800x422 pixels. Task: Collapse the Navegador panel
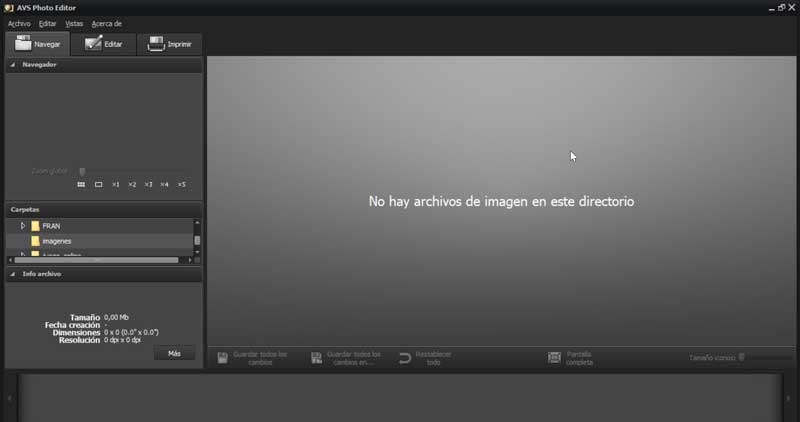click(13, 65)
